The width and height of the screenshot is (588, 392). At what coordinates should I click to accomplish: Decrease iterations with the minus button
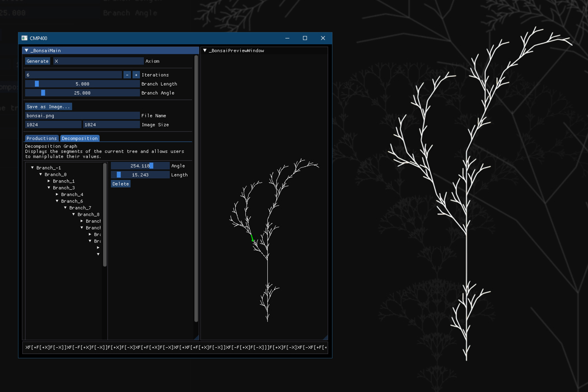pos(127,74)
